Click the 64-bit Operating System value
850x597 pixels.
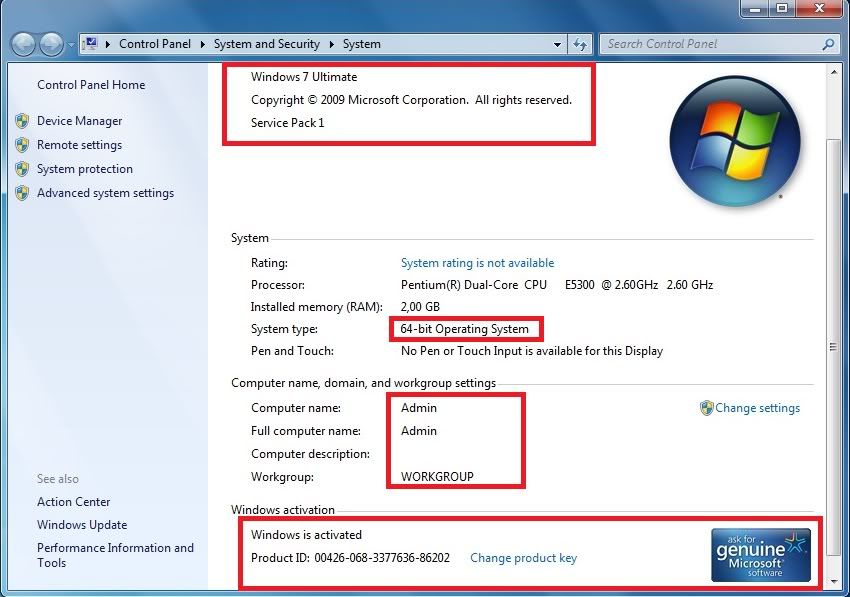point(465,329)
